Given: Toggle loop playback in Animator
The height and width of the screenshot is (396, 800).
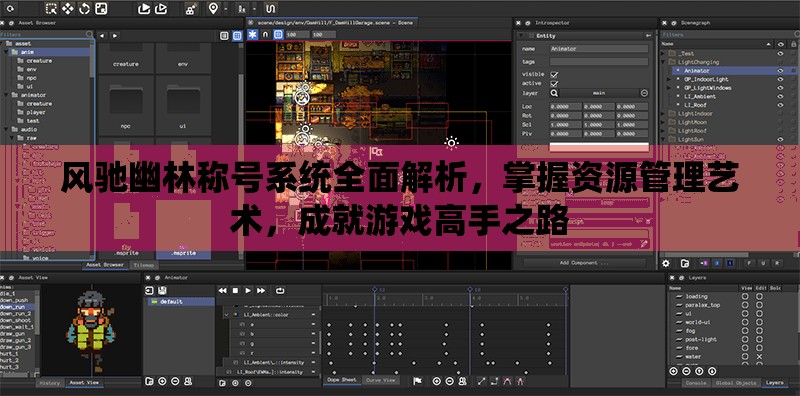Looking at the screenshot, I should point(280,290).
